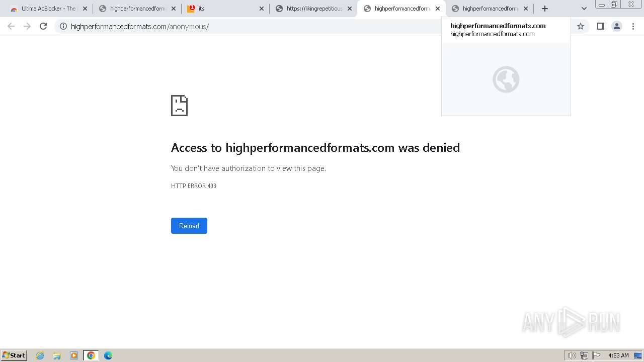Open the media player taskbar icon
Viewport: 644px width, 362px height.
[74, 355]
